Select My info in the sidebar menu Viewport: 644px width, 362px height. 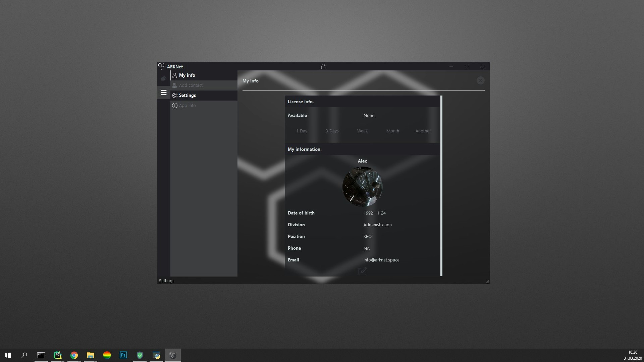[187, 75]
